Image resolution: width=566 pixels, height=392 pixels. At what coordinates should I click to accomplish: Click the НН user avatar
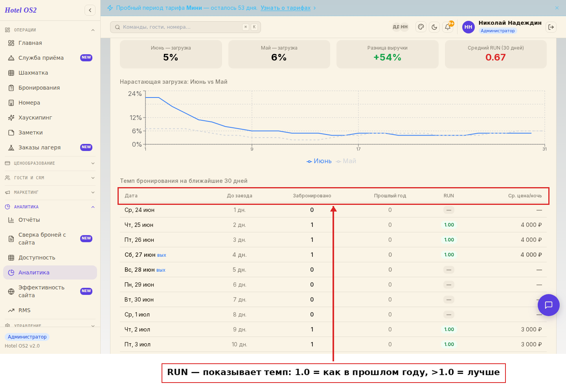pyautogui.click(x=468, y=27)
